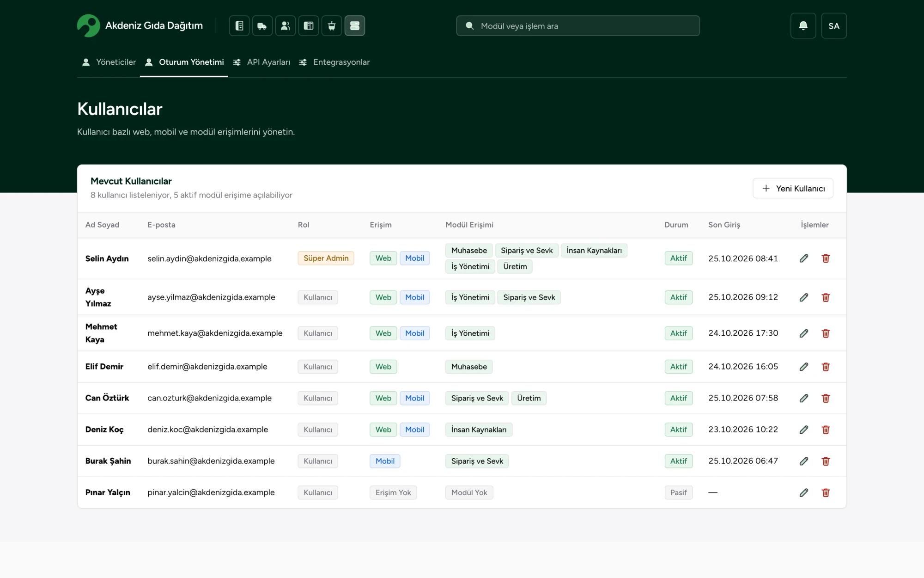924x578 pixels.
Task: Click the Akdeniz Gıda Dağıtım logo
Action: pyautogui.click(x=140, y=26)
